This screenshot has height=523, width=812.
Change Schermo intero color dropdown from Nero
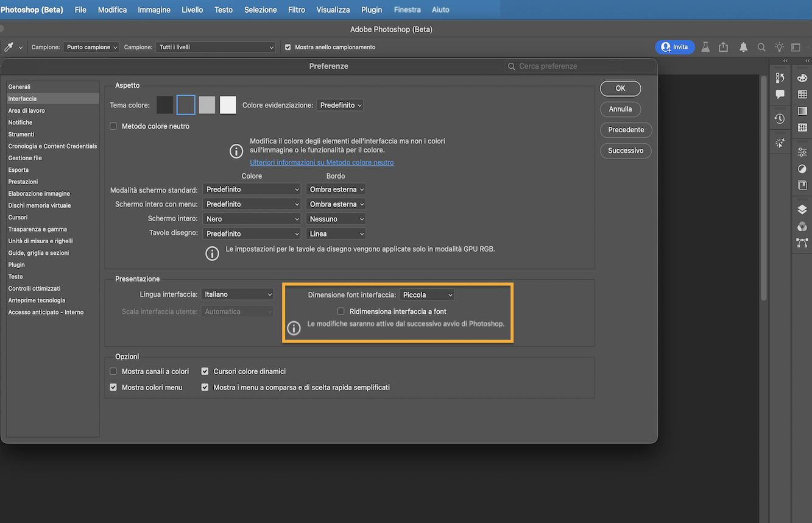tap(252, 218)
